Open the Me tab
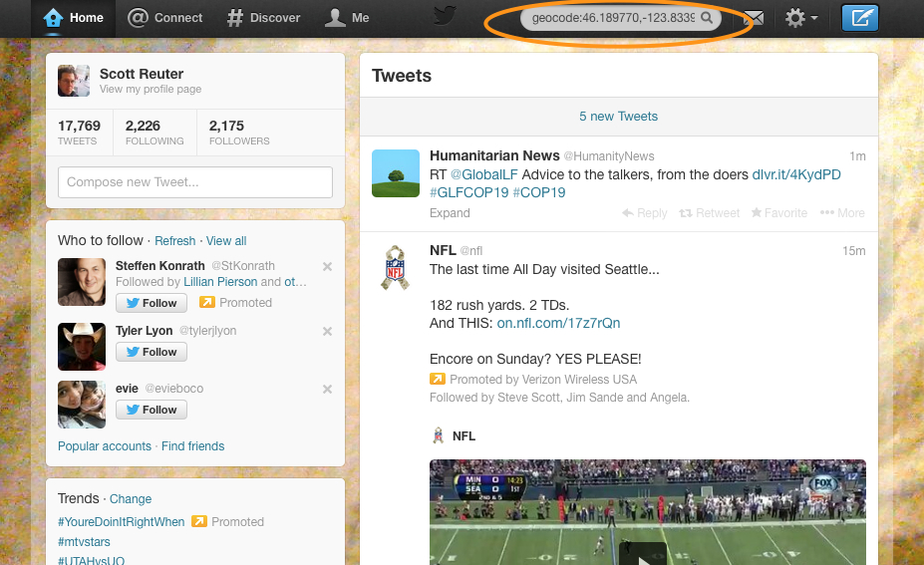The width and height of the screenshot is (924, 565). pos(347,18)
